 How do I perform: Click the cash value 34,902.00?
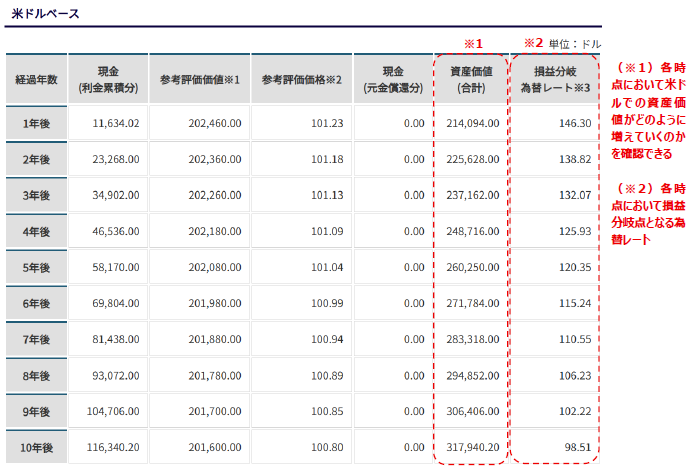pyautogui.click(x=116, y=195)
